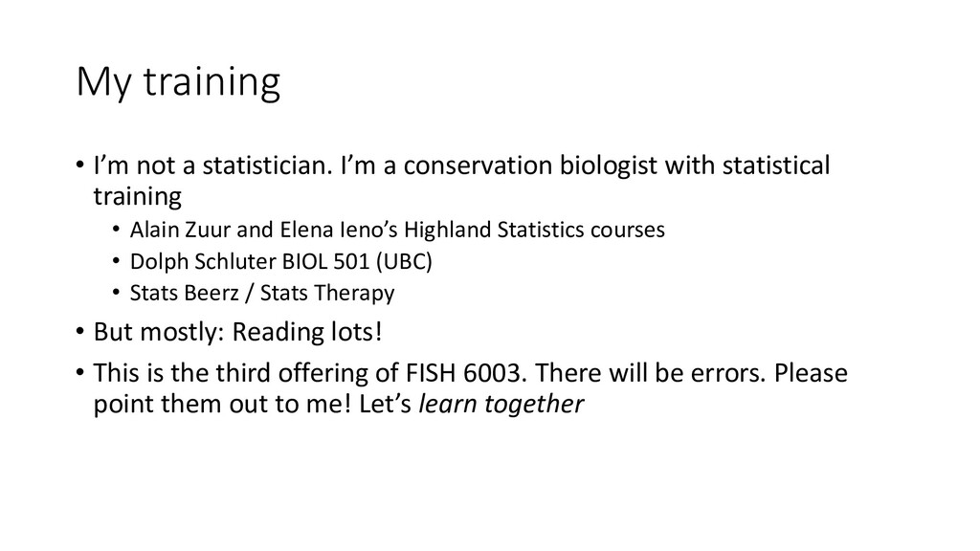Viewport: 980px width, 551px height.
Task: Click the 'But mostly: Reading lots!' bullet
Action: click(x=237, y=332)
